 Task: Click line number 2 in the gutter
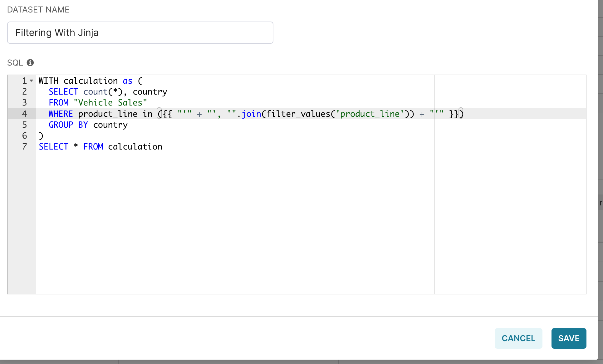point(24,92)
